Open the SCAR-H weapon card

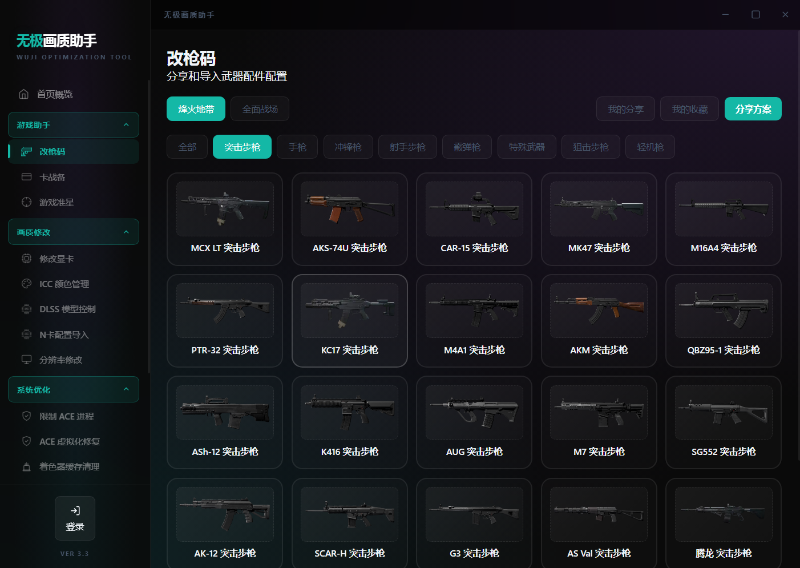349,523
